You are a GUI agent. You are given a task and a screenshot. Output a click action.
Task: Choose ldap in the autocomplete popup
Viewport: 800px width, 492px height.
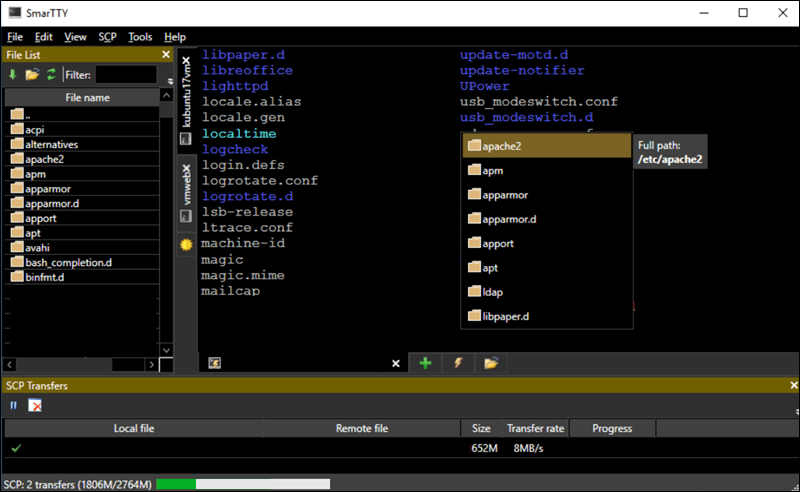click(x=547, y=292)
